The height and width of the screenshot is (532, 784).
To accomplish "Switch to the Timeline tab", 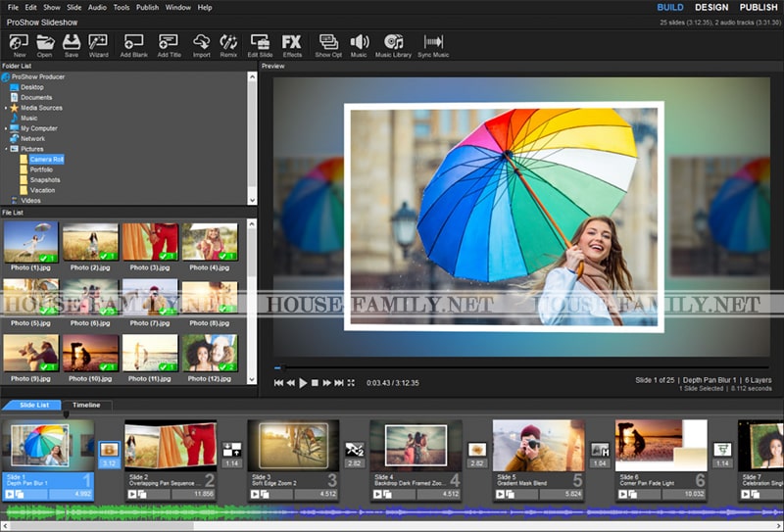I will [x=86, y=405].
